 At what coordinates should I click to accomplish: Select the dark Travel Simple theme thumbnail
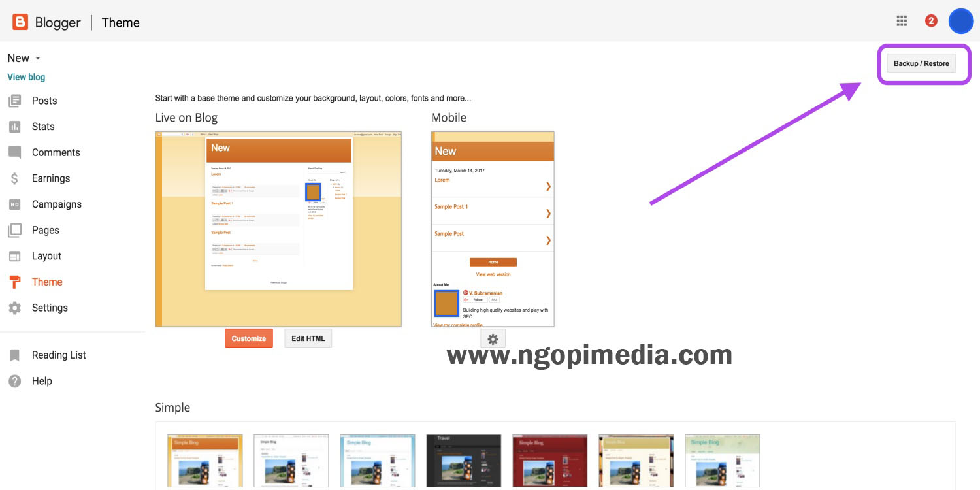click(463, 461)
